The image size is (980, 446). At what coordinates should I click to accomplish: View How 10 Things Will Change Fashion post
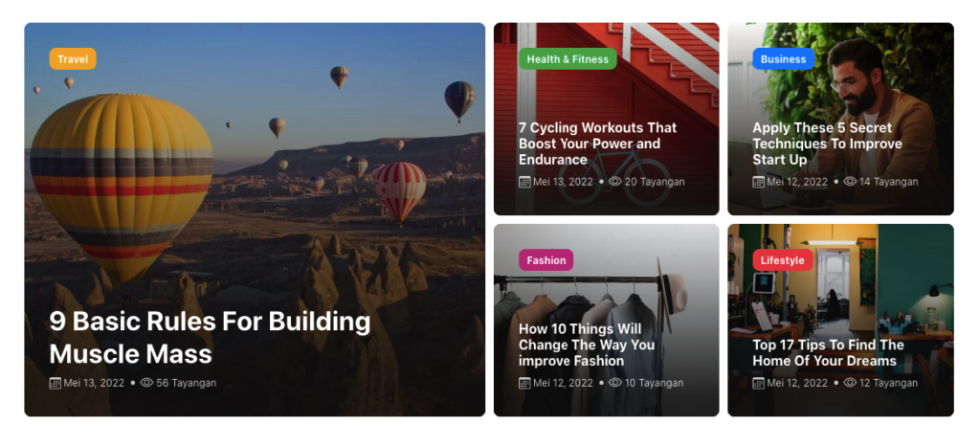point(587,345)
